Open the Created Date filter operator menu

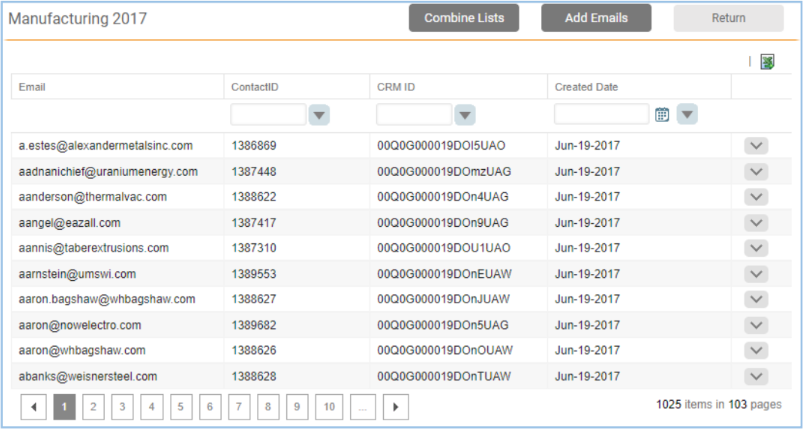coord(686,115)
